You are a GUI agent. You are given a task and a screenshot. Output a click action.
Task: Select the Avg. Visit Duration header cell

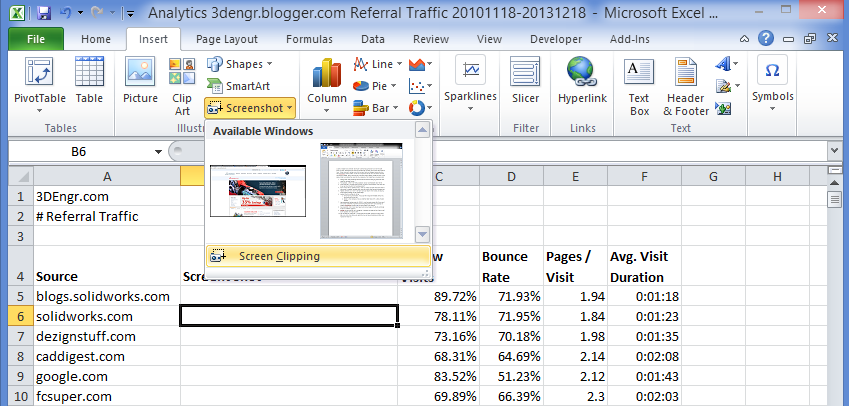click(644, 266)
